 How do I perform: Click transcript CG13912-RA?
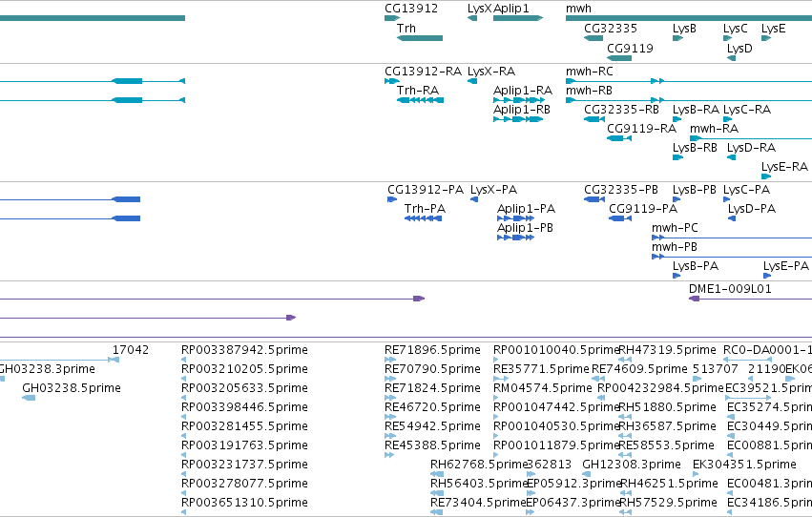pyautogui.click(x=423, y=72)
